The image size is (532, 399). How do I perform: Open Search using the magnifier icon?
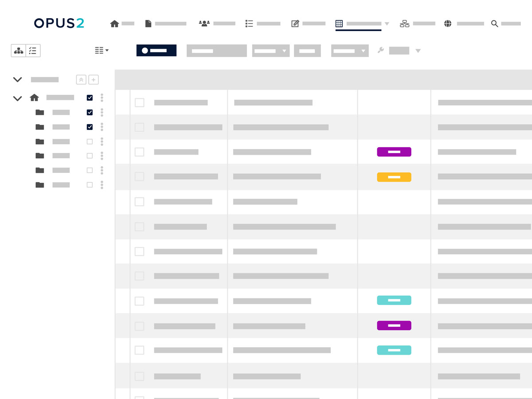coord(495,23)
